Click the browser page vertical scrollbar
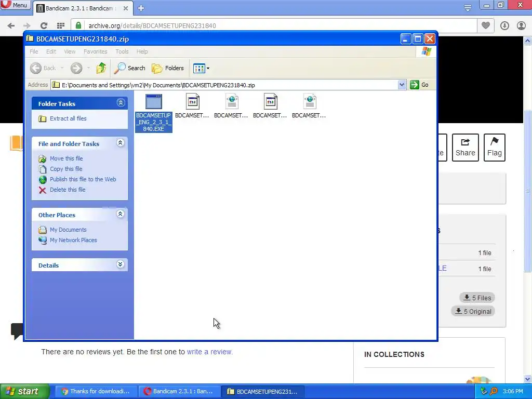Image resolution: width=532 pixels, height=399 pixels. (x=528, y=191)
